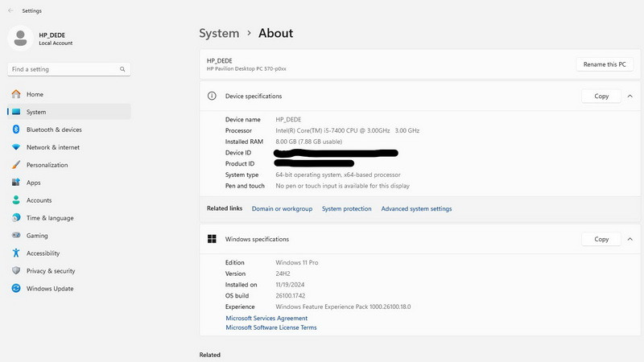Click the Privacy & security shield icon
This screenshot has width=644, height=362.
coord(16,270)
